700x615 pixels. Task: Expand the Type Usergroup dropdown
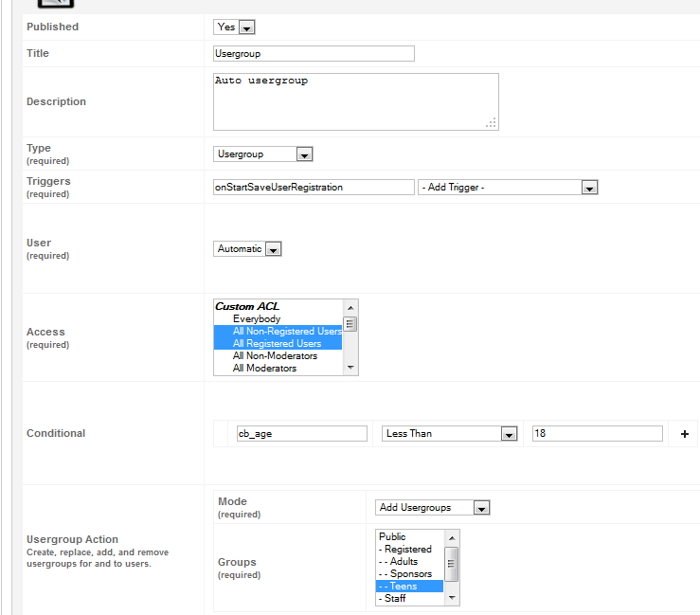[x=263, y=154]
